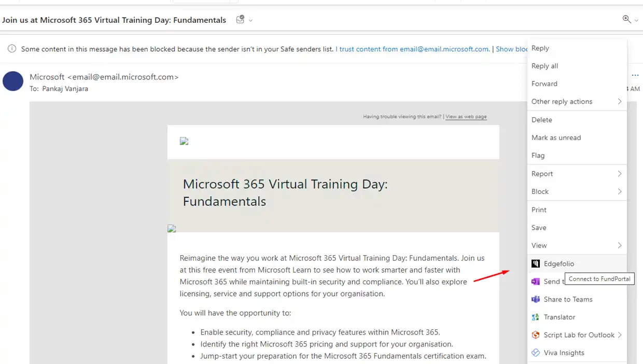643x364 pixels.
Task: Click the message options icon beside the subject
Action: point(240,20)
